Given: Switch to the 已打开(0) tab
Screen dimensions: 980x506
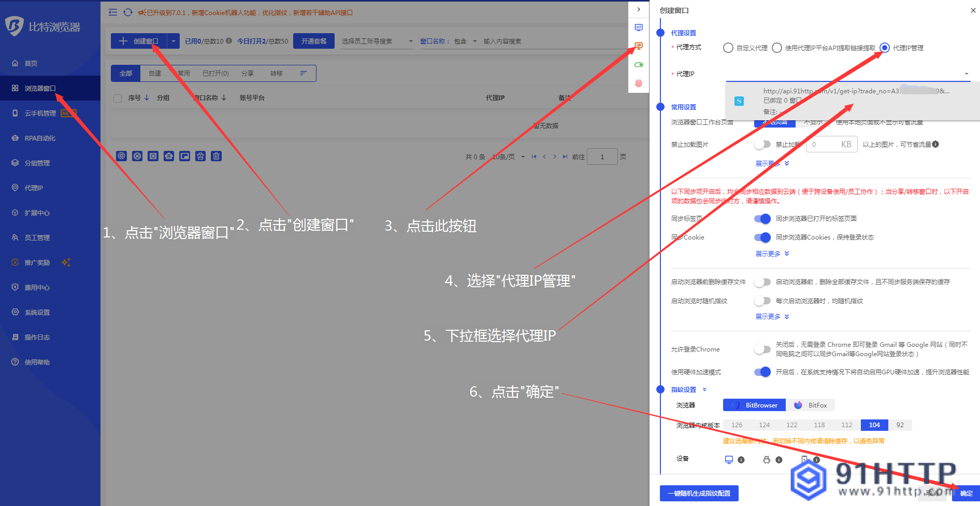Looking at the screenshot, I should coord(215,73).
